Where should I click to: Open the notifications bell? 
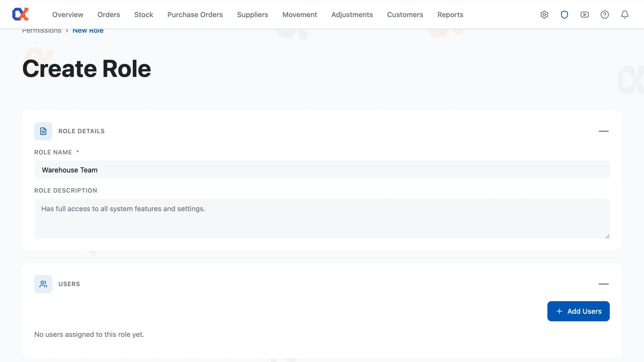625,14
